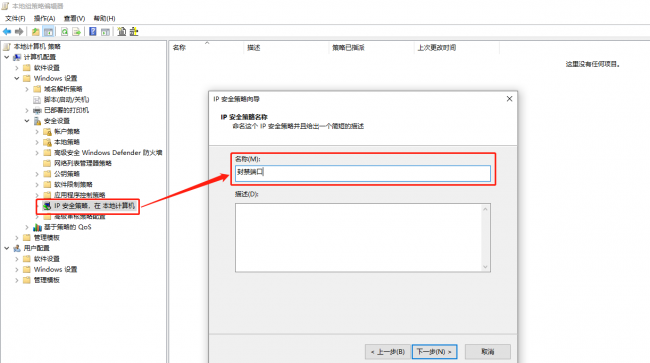Expand 管理模板 under 用户配置
This screenshot has height=363, width=650.
click(17, 280)
